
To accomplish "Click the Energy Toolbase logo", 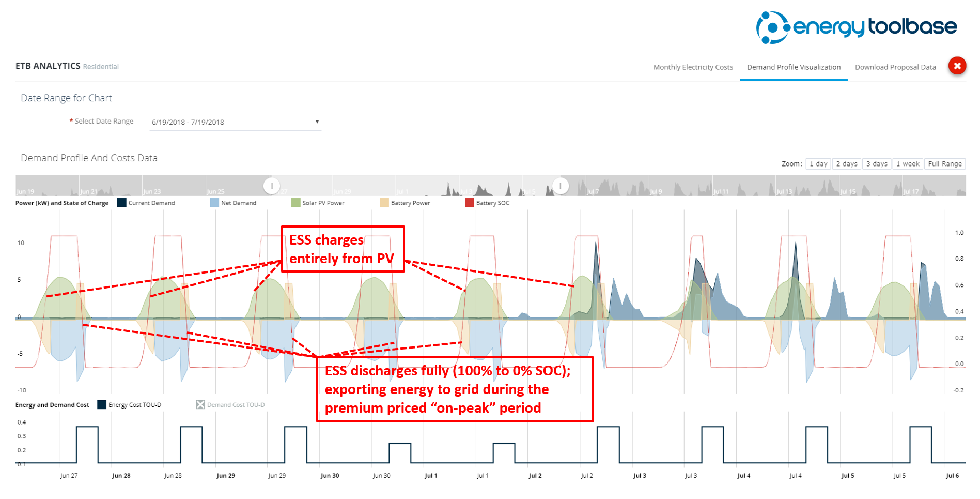I will [x=857, y=27].
